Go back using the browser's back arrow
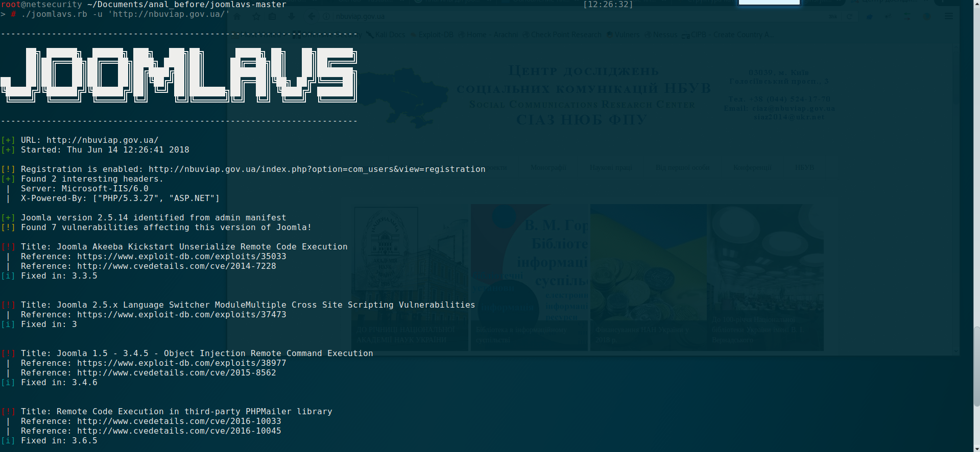The image size is (980, 452). click(x=312, y=16)
